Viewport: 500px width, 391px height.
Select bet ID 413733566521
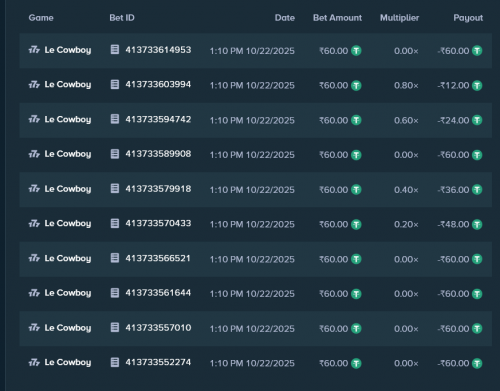pos(158,258)
